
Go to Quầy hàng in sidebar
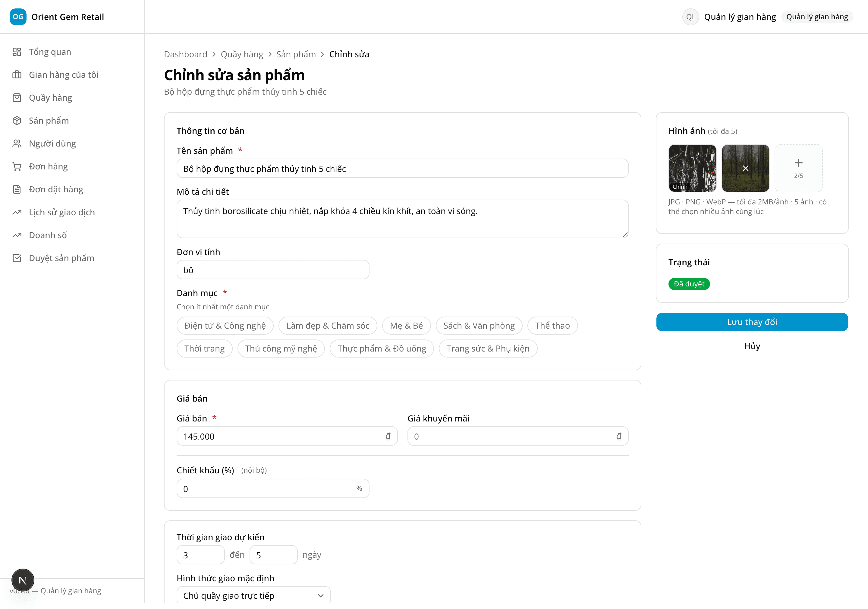click(x=72, y=98)
